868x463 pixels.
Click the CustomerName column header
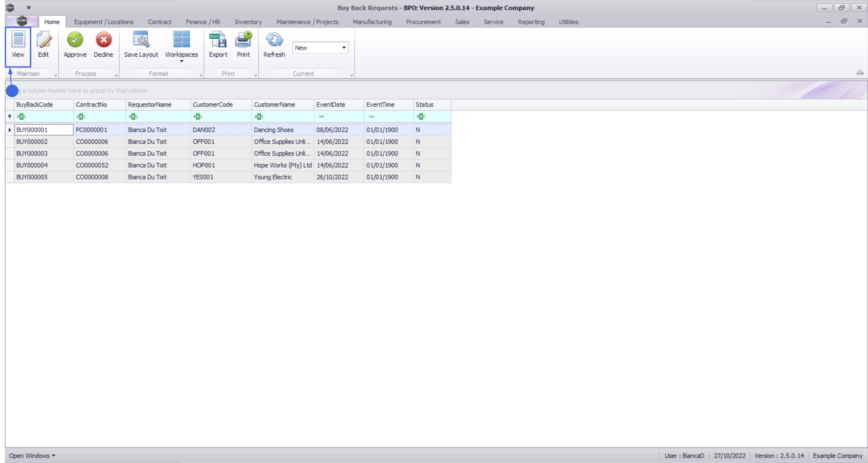pyautogui.click(x=283, y=105)
